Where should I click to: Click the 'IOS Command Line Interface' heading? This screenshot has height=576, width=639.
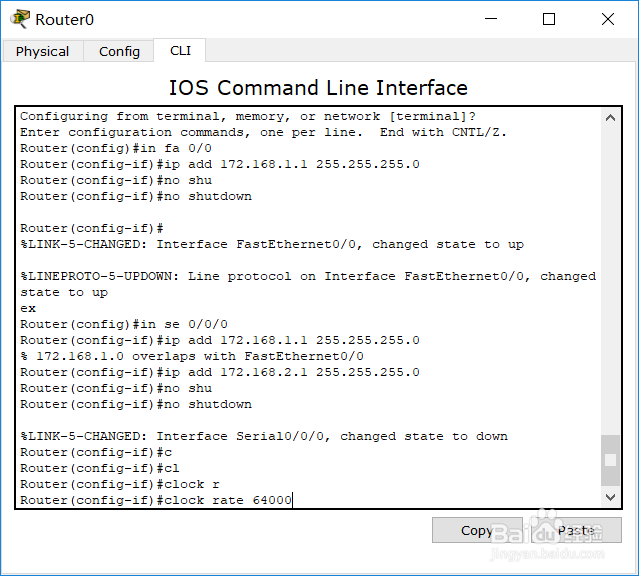click(x=318, y=88)
